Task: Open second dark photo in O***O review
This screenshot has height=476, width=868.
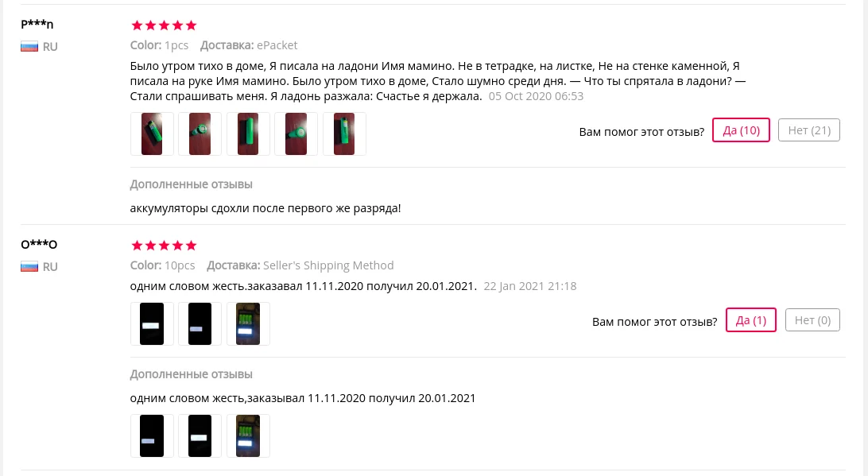Action: 200,323
